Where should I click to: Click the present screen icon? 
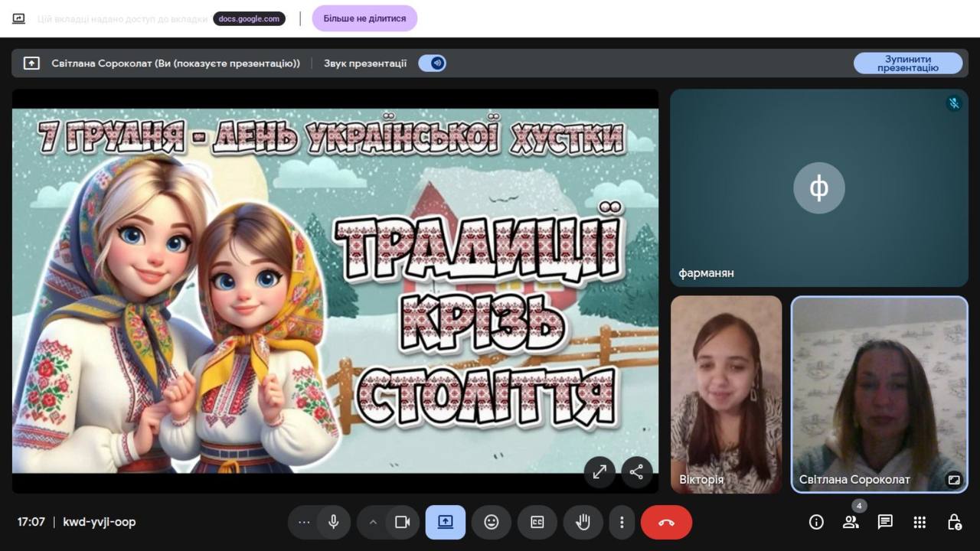point(446,522)
